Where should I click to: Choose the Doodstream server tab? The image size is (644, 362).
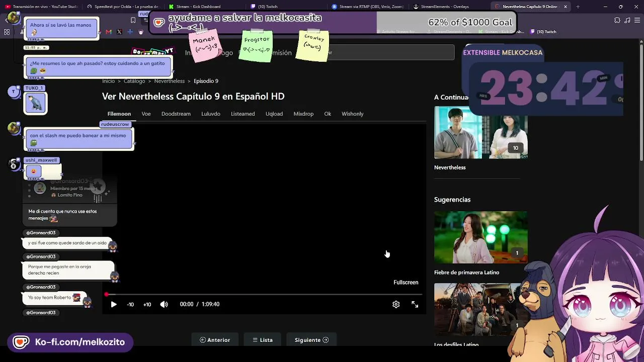click(176, 114)
